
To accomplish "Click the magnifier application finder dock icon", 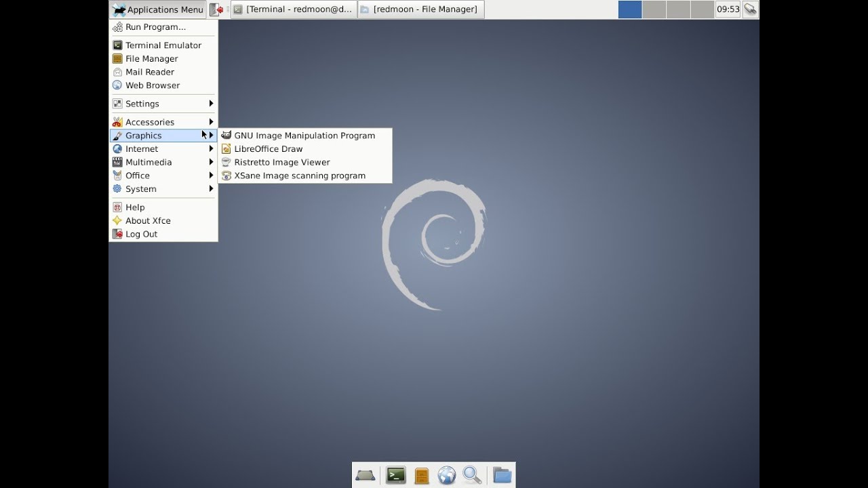I will (472, 475).
